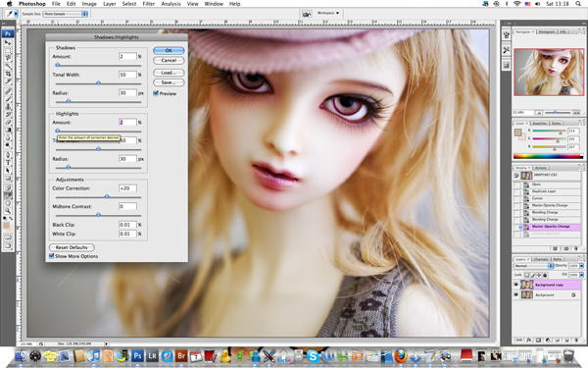
Task: Set history brush source for Curves state
Action: pos(516,198)
